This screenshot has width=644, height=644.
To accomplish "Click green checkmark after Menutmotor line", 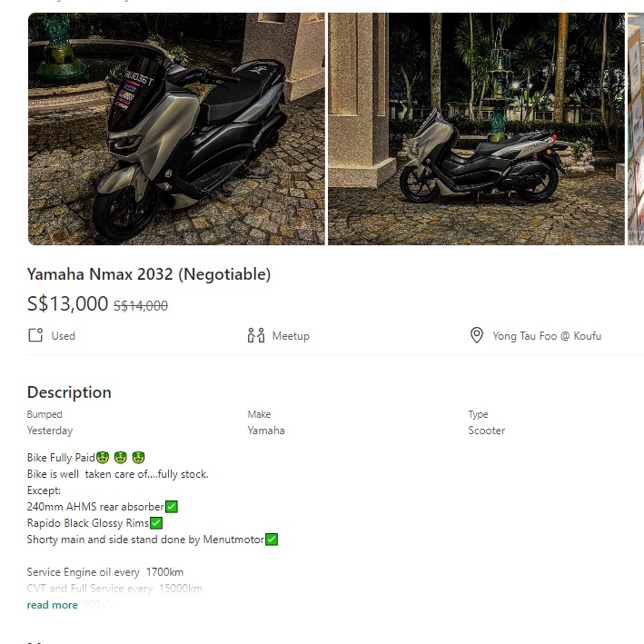I will pyautogui.click(x=272, y=540).
